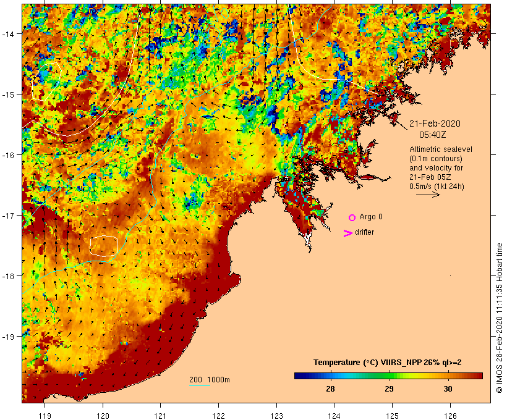Click the 'and velocity for' text
The image size is (507, 420).
pos(436,168)
